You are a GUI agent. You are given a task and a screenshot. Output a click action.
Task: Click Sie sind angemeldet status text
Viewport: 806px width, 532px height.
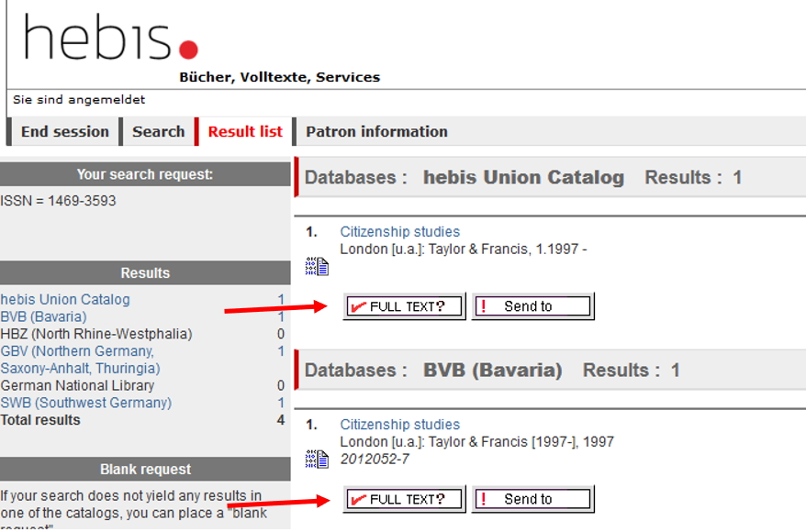click(79, 100)
